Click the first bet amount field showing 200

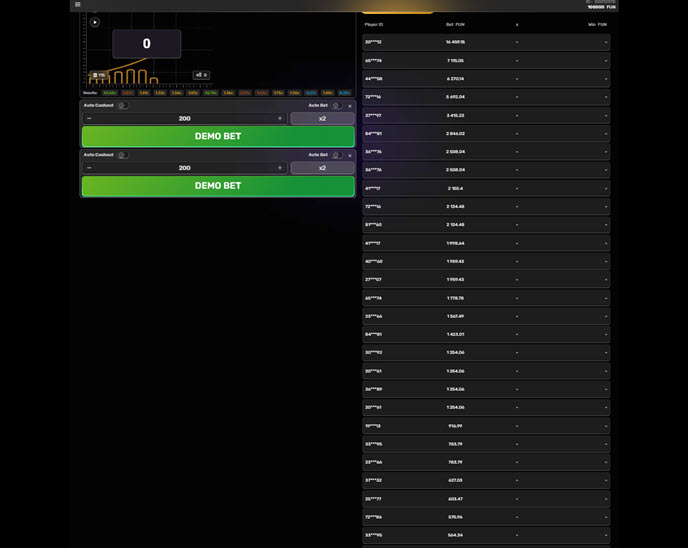click(x=184, y=118)
